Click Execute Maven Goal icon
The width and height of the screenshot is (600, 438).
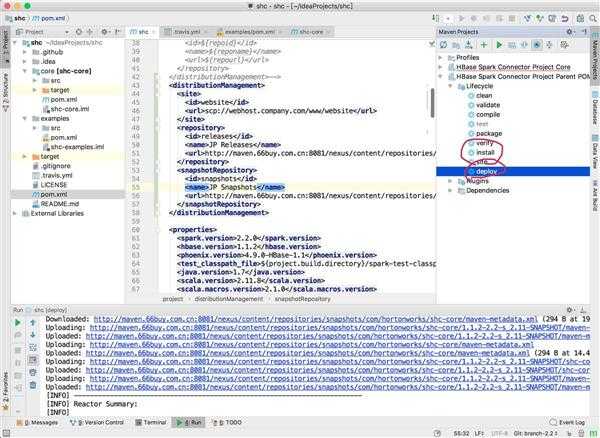(x=512, y=45)
